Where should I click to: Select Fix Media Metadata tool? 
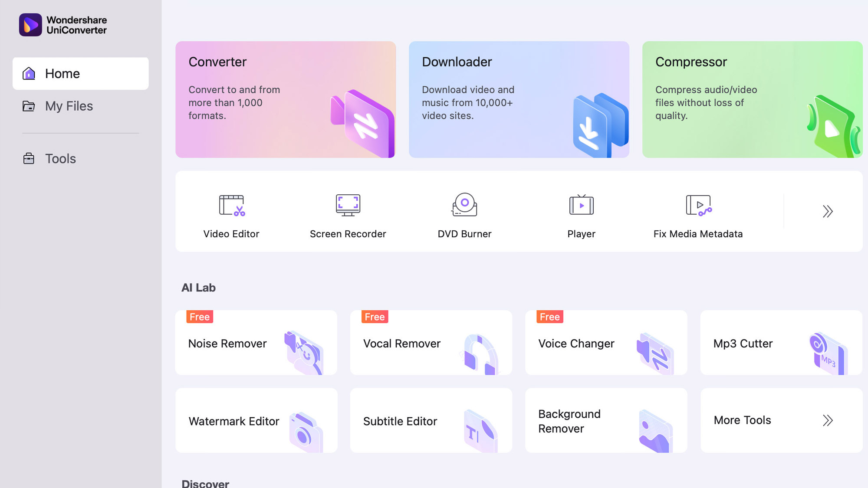pos(697,215)
